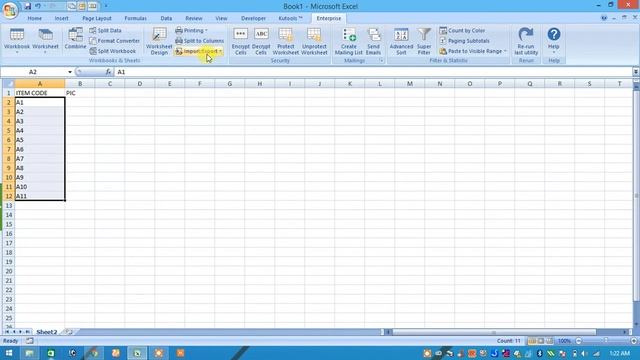This screenshot has width=640, height=360.
Task: Click the Combine worksheets icon
Action: click(76, 39)
